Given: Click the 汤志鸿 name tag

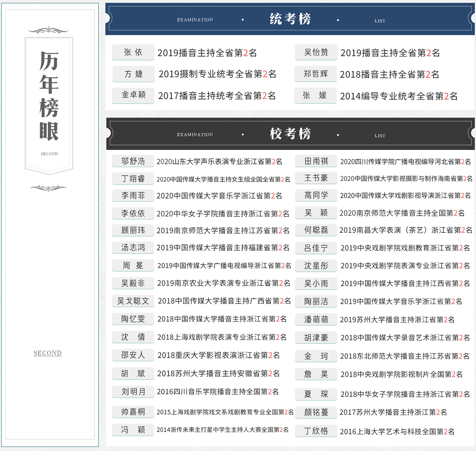Looking at the screenshot, I should [x=133, y=247].
